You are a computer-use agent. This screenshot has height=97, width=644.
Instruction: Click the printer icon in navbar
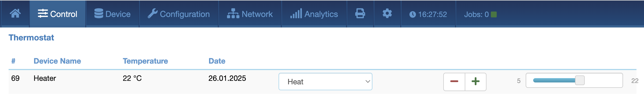click(x=360, y=13)
